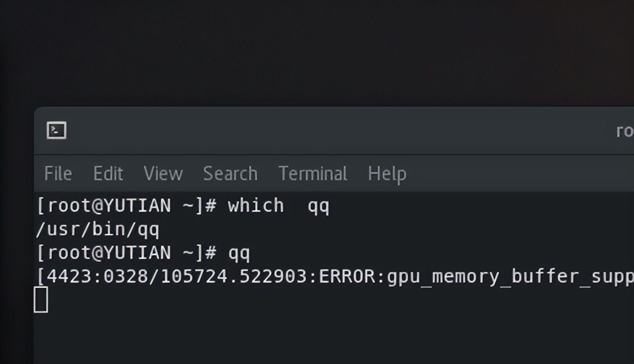Open the Terminal menu
Viewport: 634px width, 364px height.
[313, 174]
